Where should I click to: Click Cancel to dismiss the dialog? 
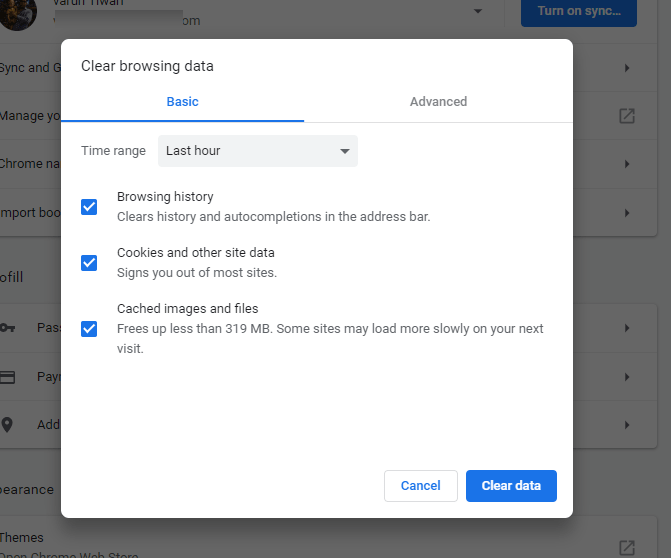(x=420, y=486)
